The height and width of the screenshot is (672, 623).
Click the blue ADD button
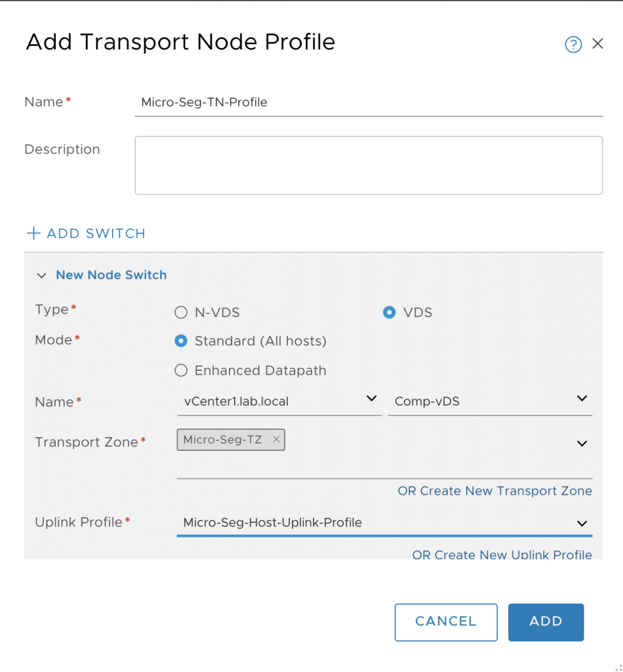click(546, 622)
